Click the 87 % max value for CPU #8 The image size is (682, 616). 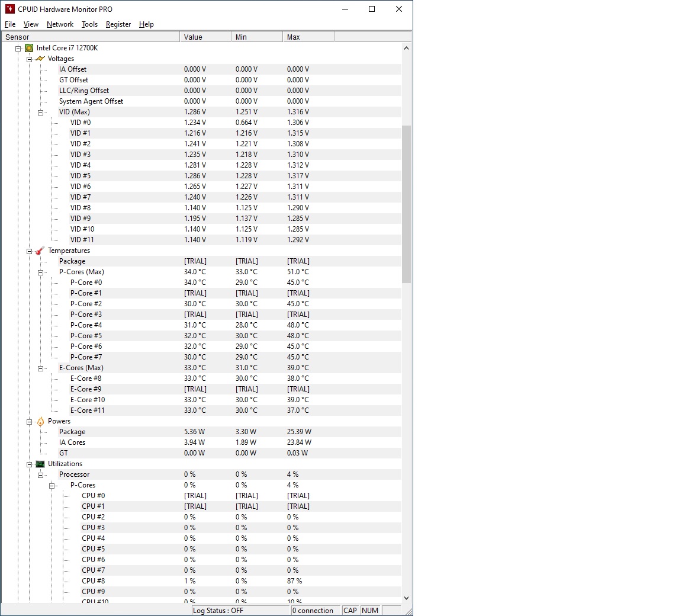point(294,581)
